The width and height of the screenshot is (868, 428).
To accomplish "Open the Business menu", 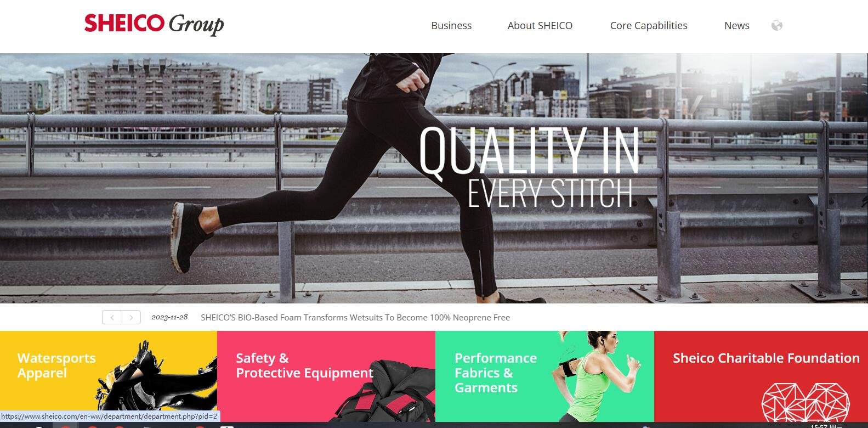I will click(451, 25).
